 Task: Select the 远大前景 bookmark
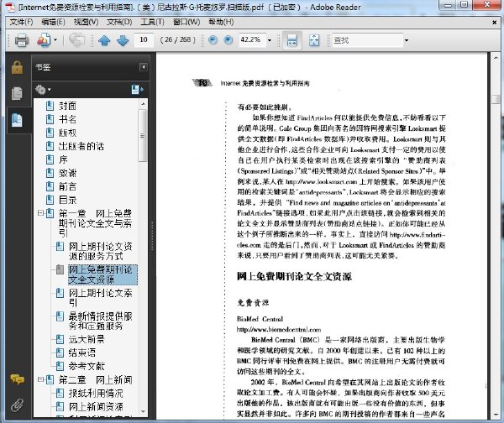point(87,339)
